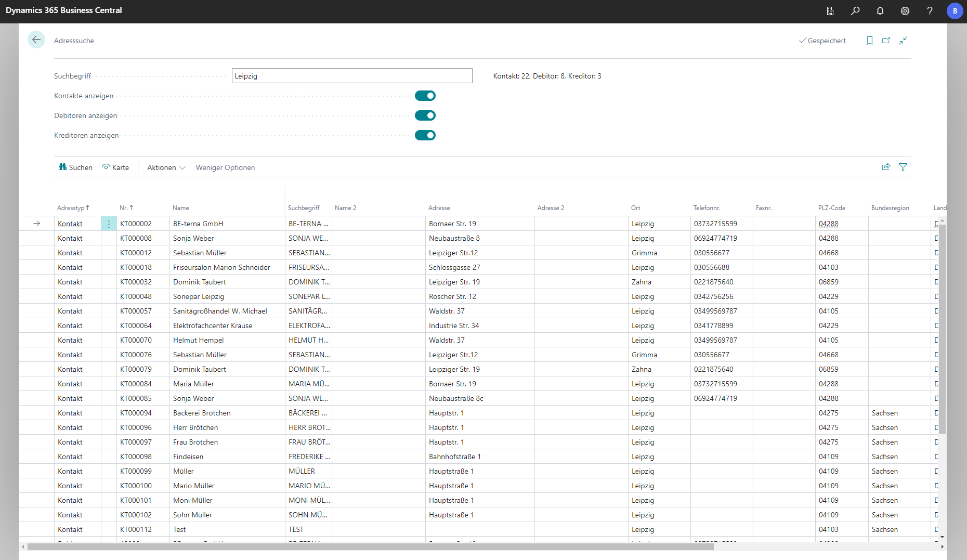Open the help question mark

click(930, 11)
